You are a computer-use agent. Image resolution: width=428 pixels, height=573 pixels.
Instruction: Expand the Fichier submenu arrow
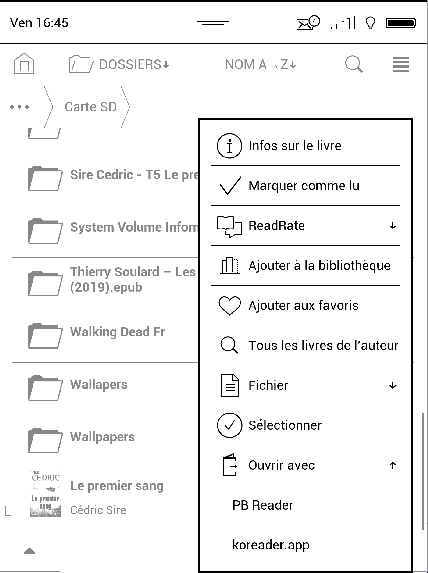coord(393,386)
